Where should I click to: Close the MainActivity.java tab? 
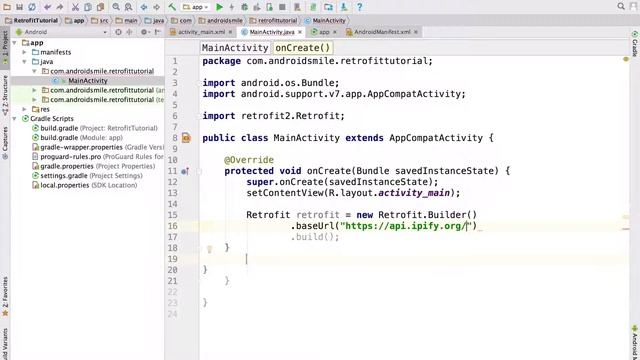click(300, 32)
